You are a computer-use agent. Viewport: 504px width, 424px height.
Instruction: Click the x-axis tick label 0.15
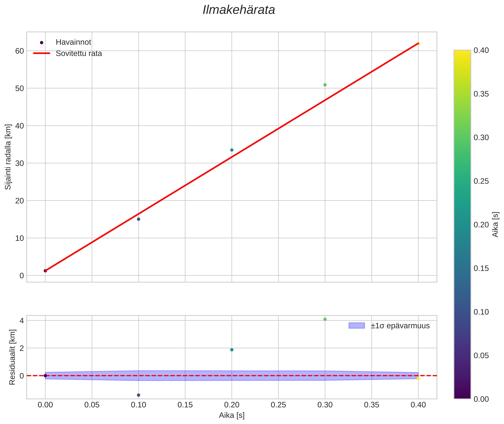click(x=185, y=405)
